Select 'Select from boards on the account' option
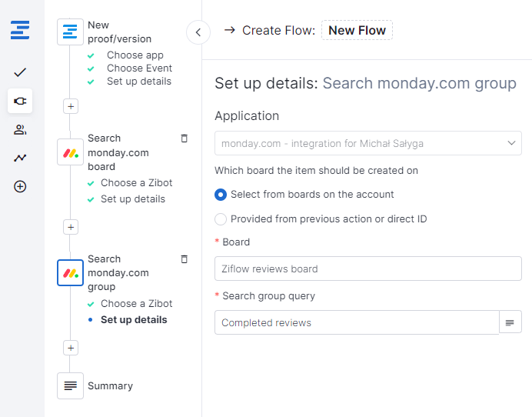 (x=221, y=195)
